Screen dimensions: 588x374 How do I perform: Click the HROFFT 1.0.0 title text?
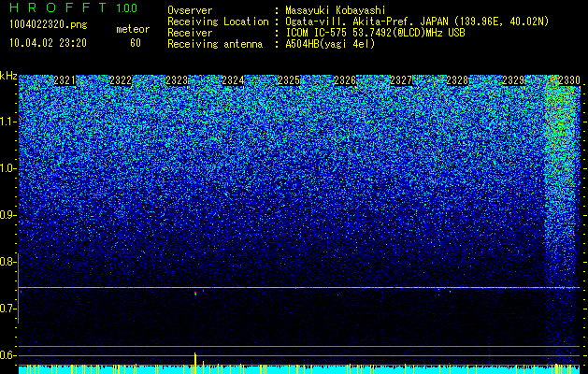[74, 7]
